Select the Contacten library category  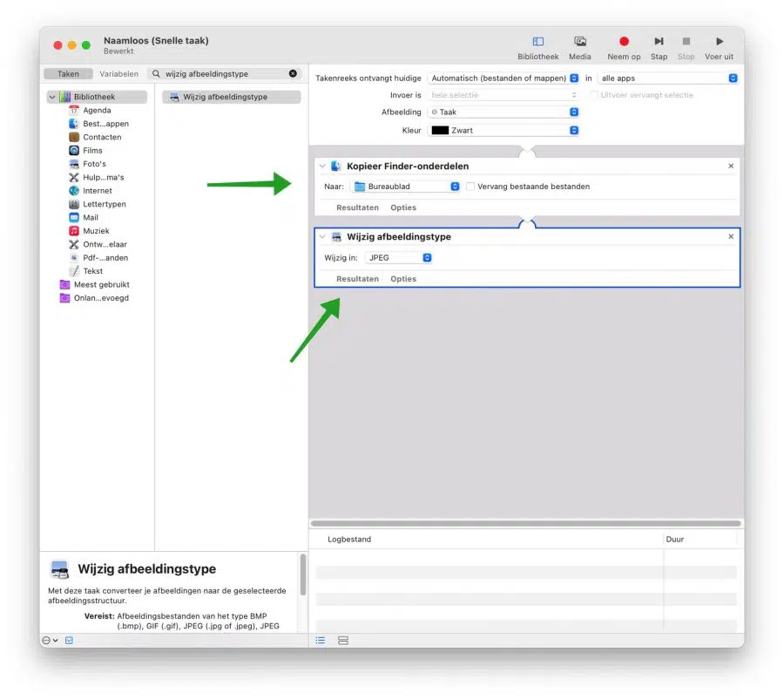click(x=102, y=137)
